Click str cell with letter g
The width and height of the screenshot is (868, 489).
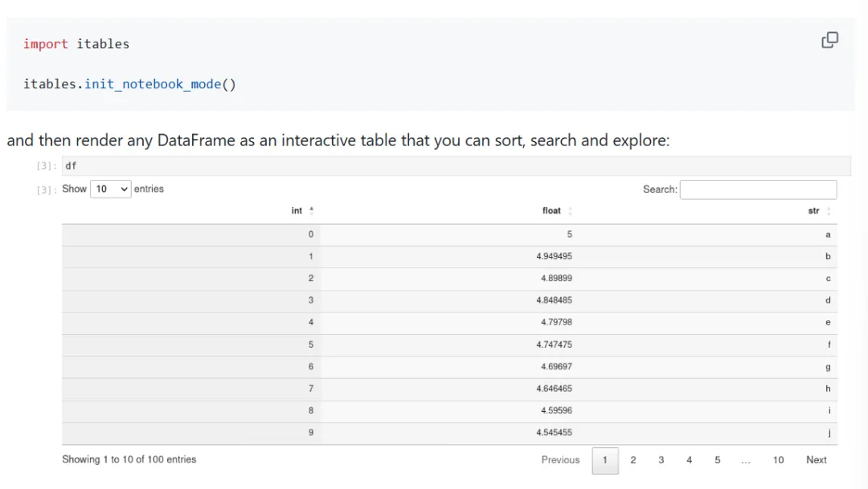point(828,367)
